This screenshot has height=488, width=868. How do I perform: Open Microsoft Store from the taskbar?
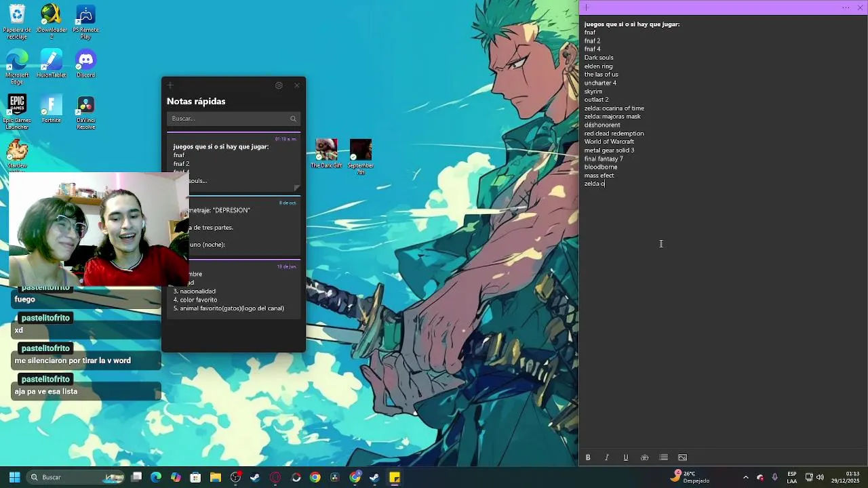(195, 477)
